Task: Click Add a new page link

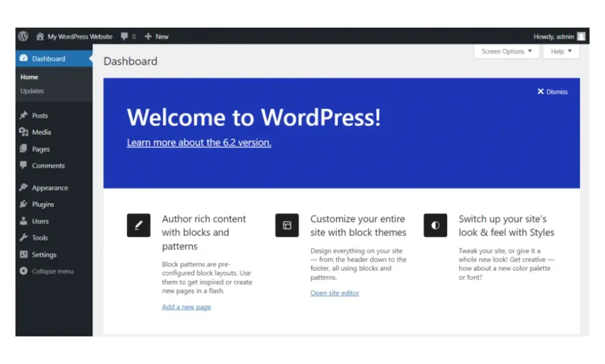Action: [x=186, y=307]
